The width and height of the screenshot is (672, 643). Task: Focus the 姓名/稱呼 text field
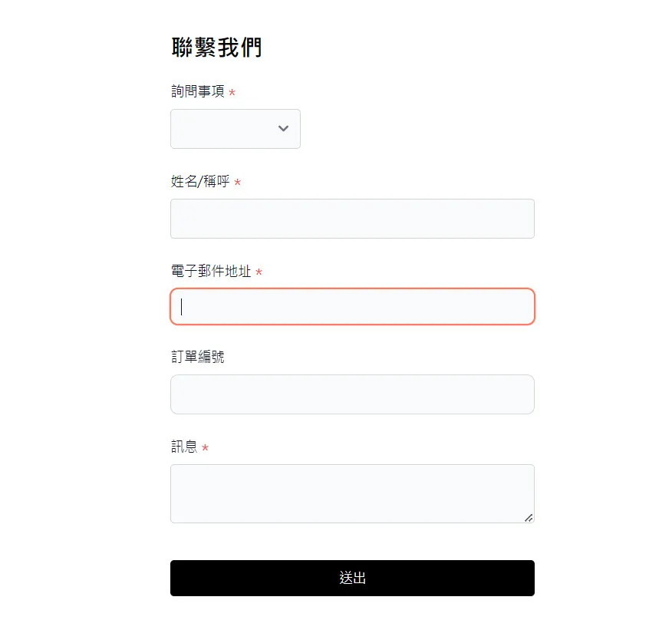pyautogui.click(x=352, y=219)
